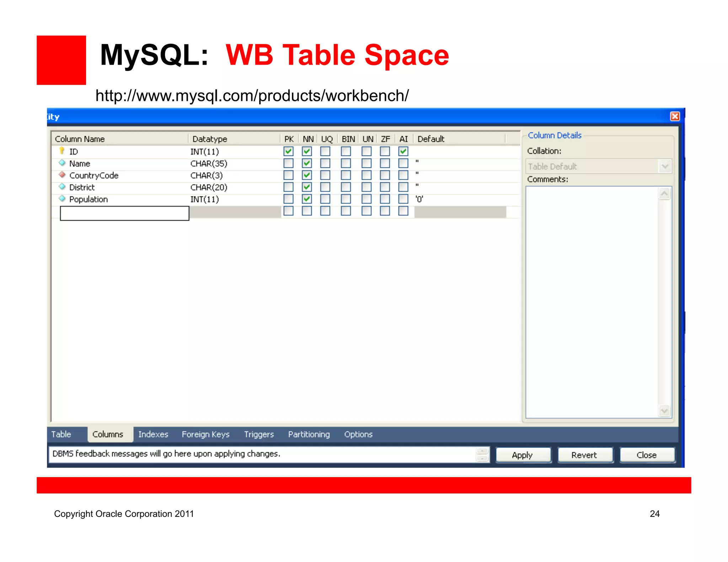Enable UQ for the ID column
728x562 pixels.
[x=325, y=151]
